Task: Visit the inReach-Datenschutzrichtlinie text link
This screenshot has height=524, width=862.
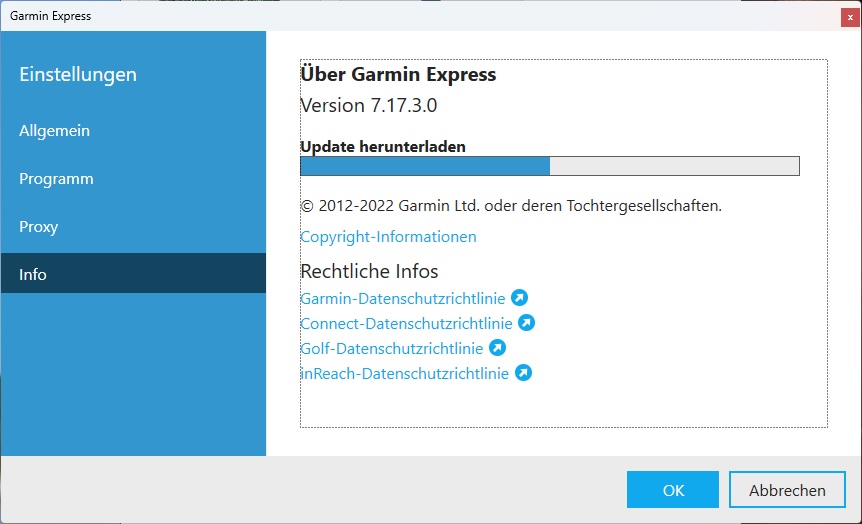Action: (x=405, y=373)
